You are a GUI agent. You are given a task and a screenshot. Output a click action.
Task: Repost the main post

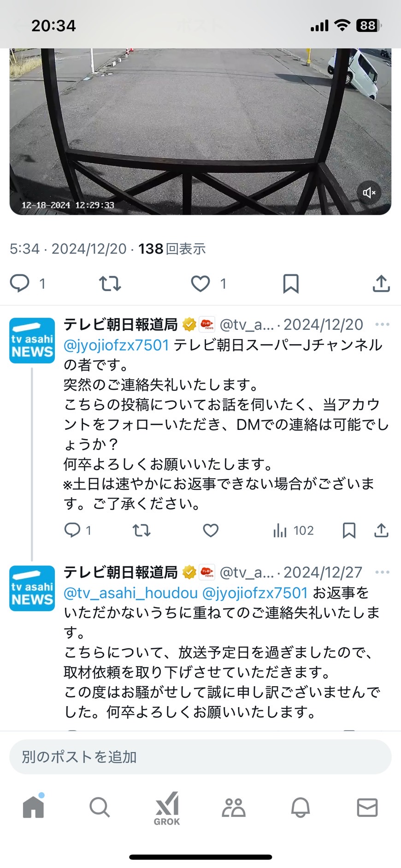tap(110, 284)
